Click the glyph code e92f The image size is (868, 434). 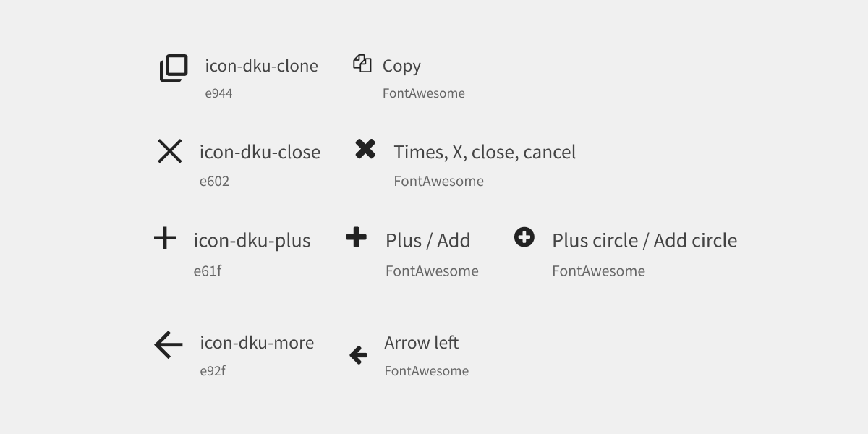click(x=213, y=371)
